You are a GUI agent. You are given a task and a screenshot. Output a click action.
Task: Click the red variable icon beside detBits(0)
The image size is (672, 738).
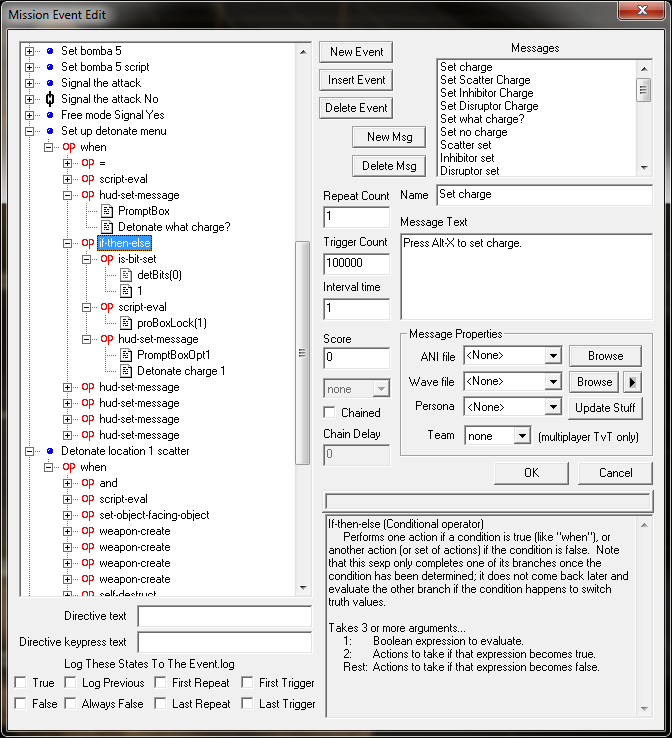[126, 275]
